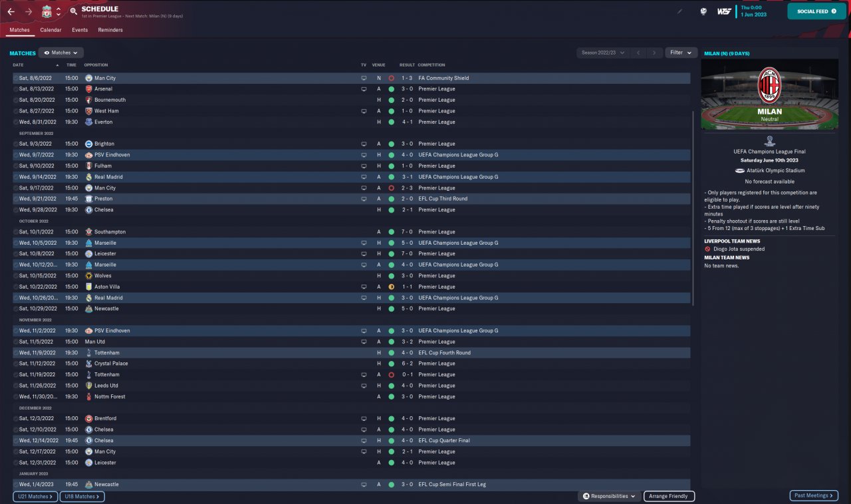Switch to the Events tab
The height and width of the screenshot is (504, 851).
[80, 30]
